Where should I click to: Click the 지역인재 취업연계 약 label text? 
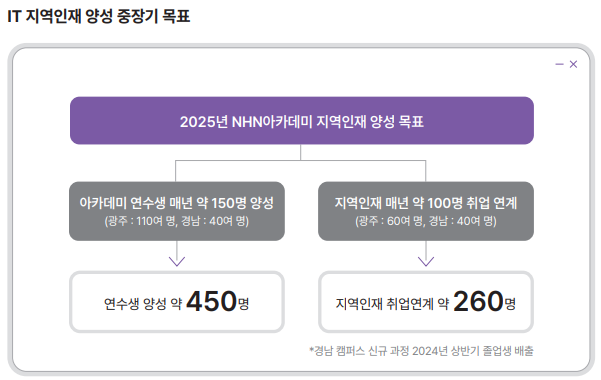tap(392, 304)
